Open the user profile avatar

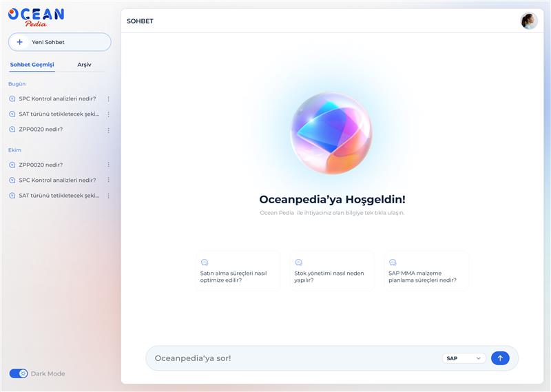click(x=529, y=21)
